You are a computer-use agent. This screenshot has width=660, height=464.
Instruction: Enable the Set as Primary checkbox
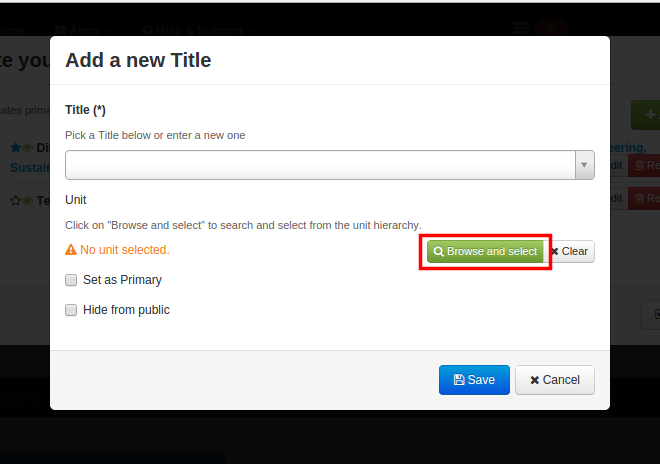coord(71,280)
